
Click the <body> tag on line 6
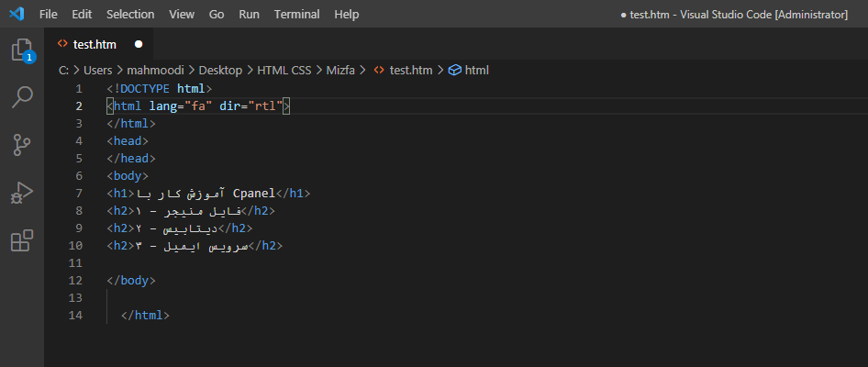click(128, 175)
